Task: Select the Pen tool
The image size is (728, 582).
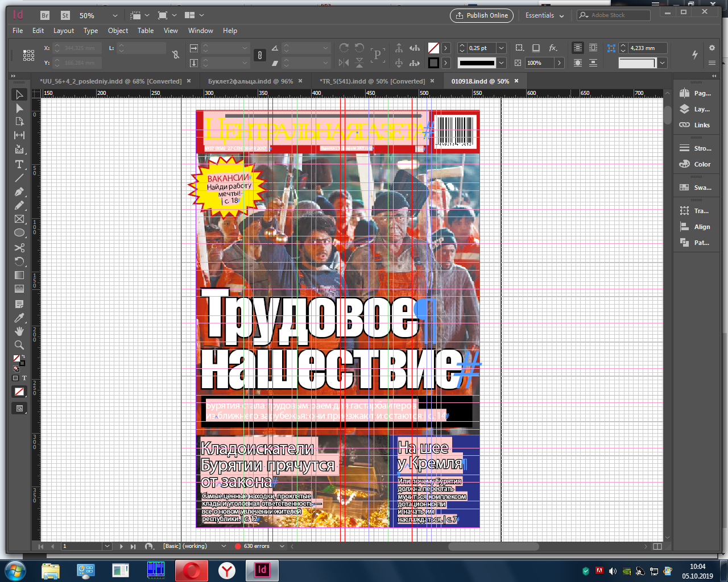Action: click(19, 192)
